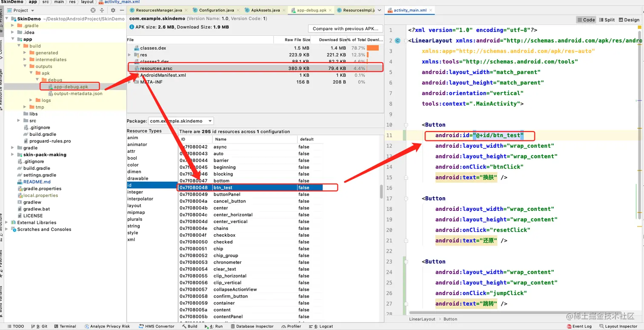Image resolution: width=644 pixels, height=330 pixels.
Task: Select the classes.dex file row
Action: [256, 48]
